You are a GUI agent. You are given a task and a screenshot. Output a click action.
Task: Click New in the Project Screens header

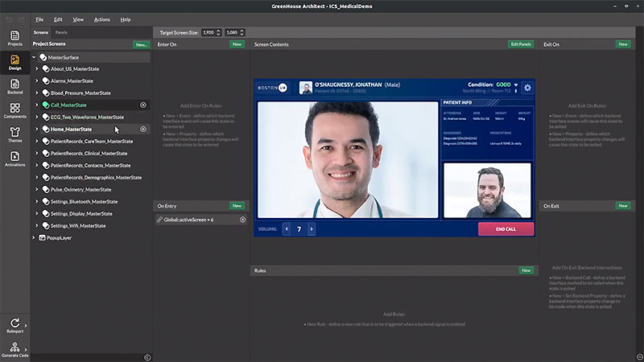142,45
